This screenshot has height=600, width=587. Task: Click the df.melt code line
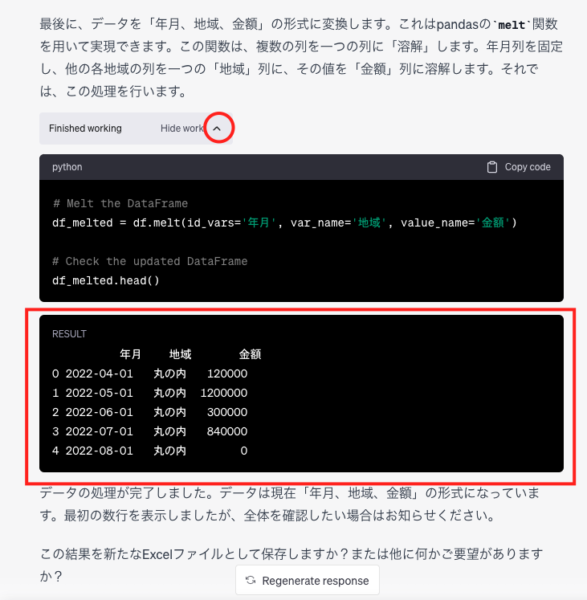(x=284, y=223)
